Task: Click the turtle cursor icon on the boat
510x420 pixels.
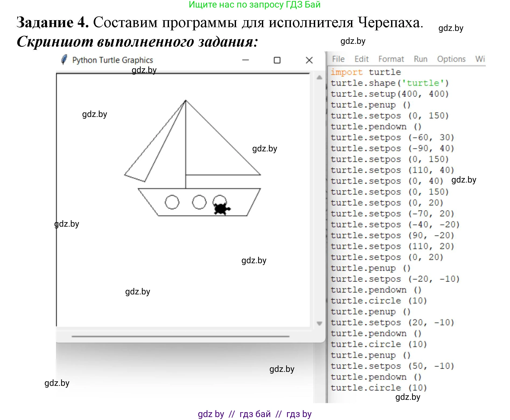Action: 221,209
